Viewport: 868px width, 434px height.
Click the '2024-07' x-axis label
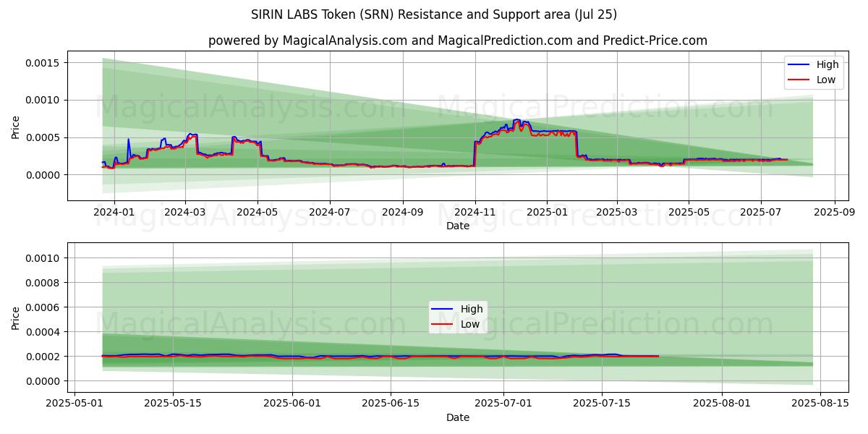tap(330, 212)
